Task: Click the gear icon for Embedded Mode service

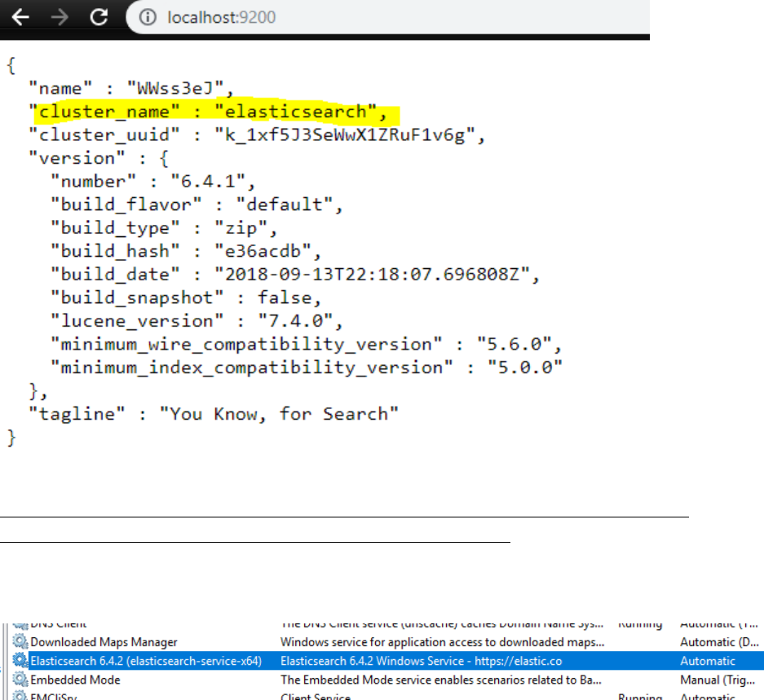Action: click(x=20, y=679)
